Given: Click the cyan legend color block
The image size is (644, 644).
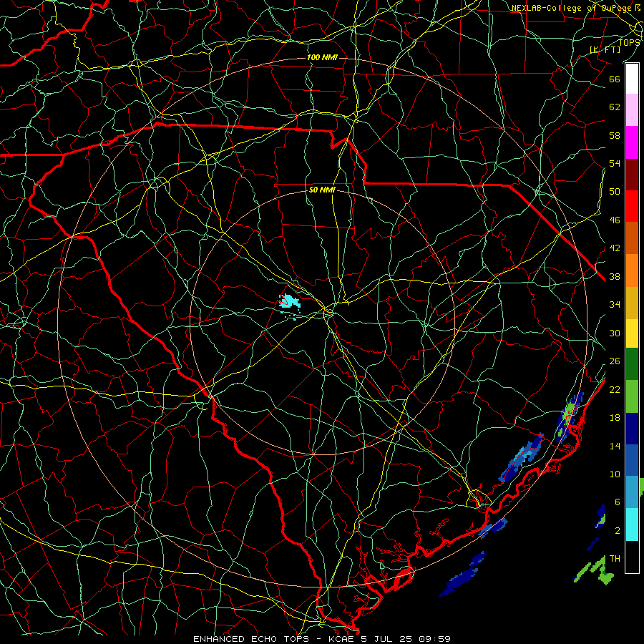Looking at the screenshot, I should pos(632,525).
